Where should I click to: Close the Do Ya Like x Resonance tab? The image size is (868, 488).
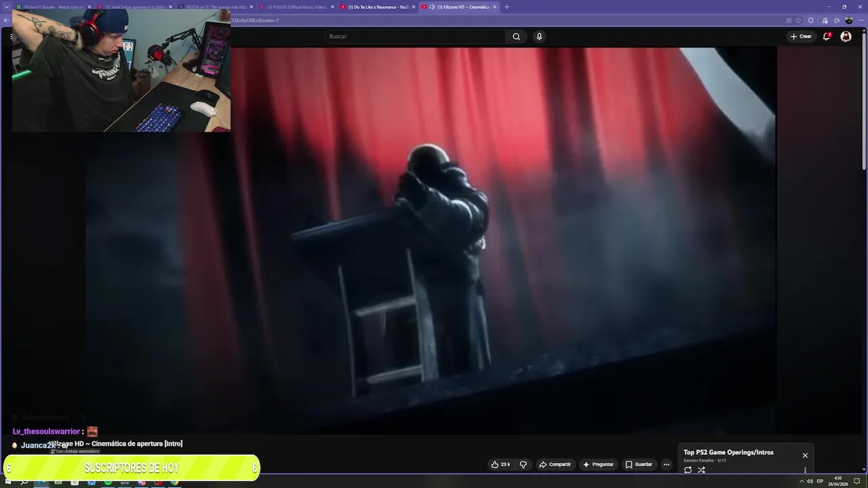point(413,7)
